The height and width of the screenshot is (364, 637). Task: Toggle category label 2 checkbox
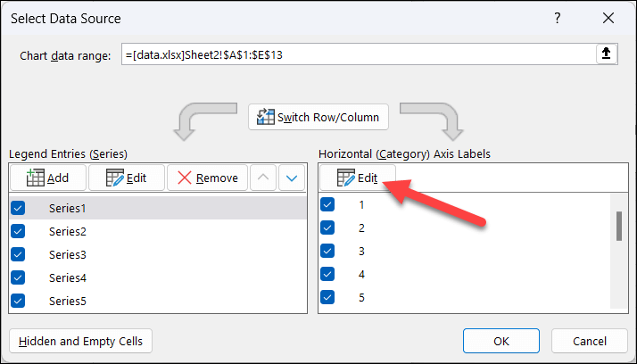tap(327, 227)
